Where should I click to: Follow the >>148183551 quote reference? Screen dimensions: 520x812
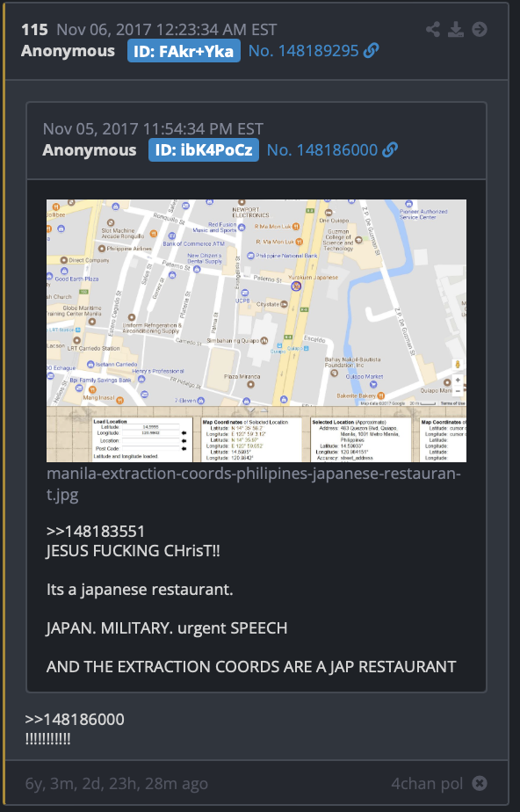(x=96, y=532)
